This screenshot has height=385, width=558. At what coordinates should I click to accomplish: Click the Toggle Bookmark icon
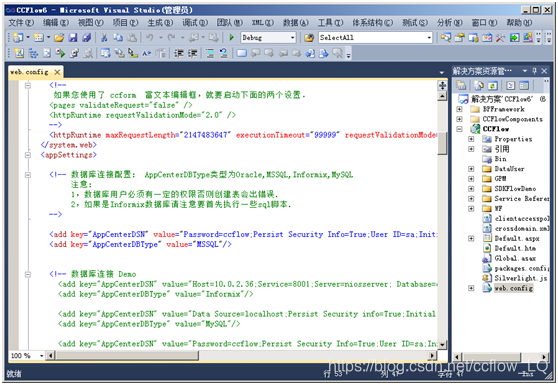[x=242, y=53]
